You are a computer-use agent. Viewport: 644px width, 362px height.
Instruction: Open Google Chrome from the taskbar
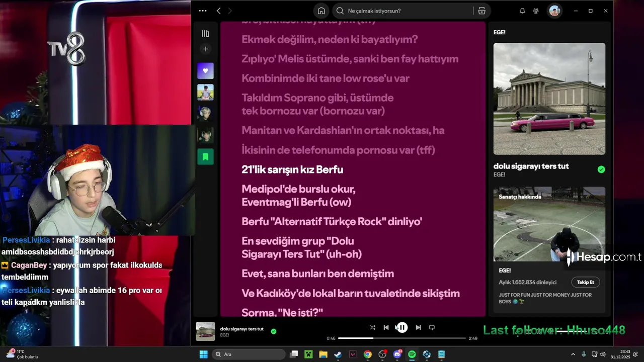click(x=368, y=354)
